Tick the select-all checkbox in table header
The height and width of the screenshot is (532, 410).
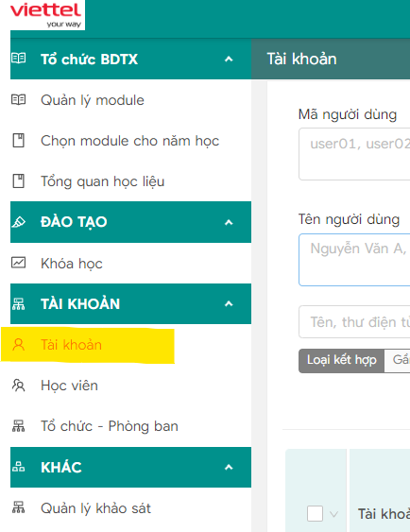click(315, 513)
